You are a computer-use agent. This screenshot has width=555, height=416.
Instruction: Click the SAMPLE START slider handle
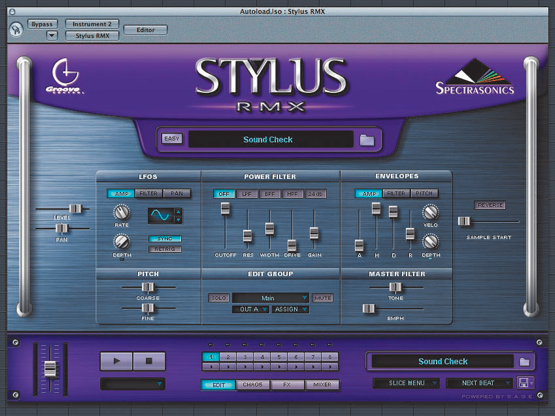pos(464,221)
